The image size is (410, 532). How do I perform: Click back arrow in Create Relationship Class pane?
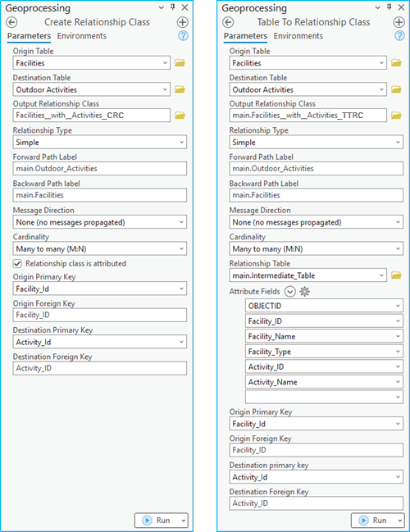[11, 22]
